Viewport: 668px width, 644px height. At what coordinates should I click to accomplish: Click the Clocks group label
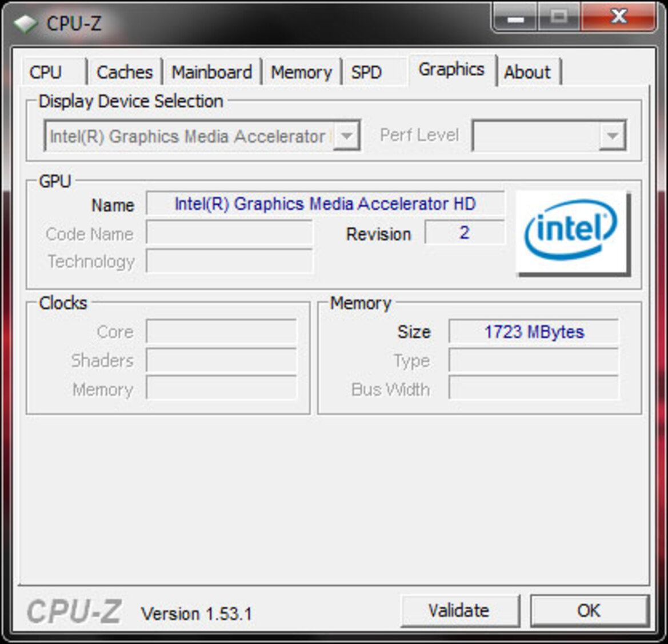tap(63, 303)
